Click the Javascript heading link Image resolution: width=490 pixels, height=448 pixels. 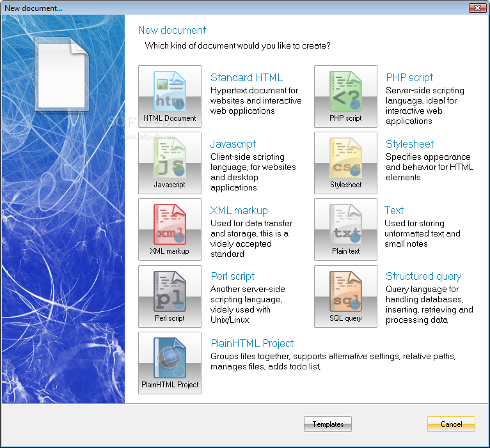tap(233, 144)
